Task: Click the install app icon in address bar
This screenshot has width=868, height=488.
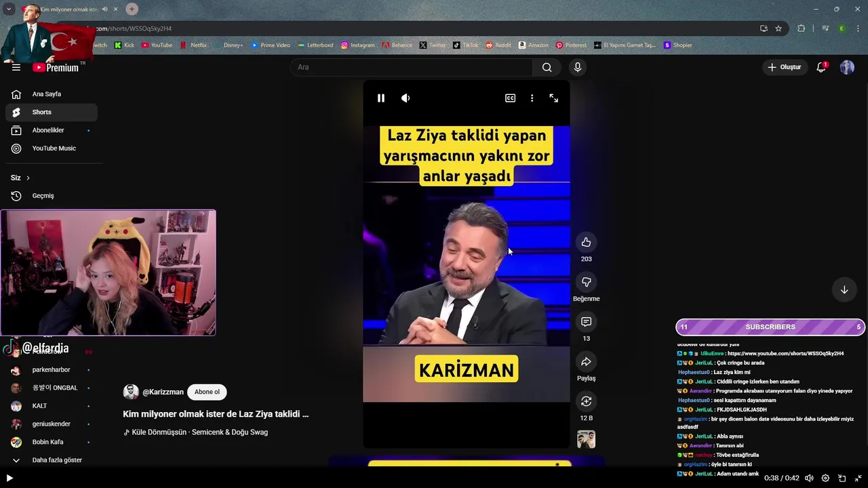Action: point(764,28)
